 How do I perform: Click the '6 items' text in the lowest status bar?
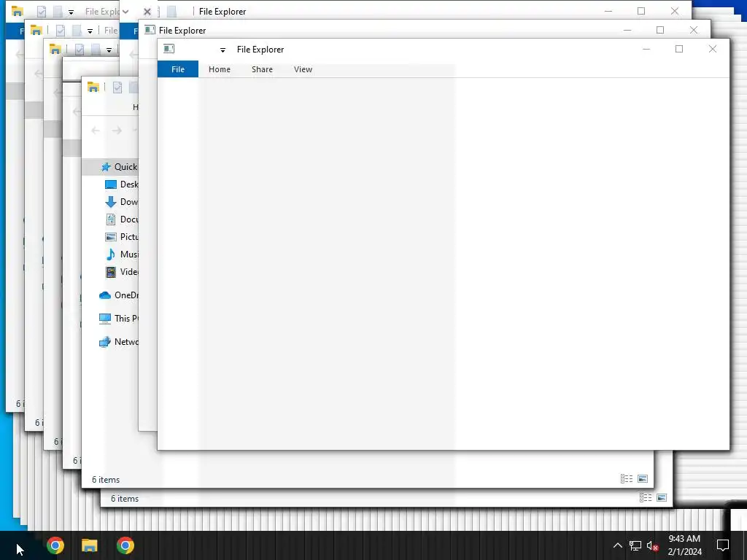pyautogui.click(x=125, y=499)
